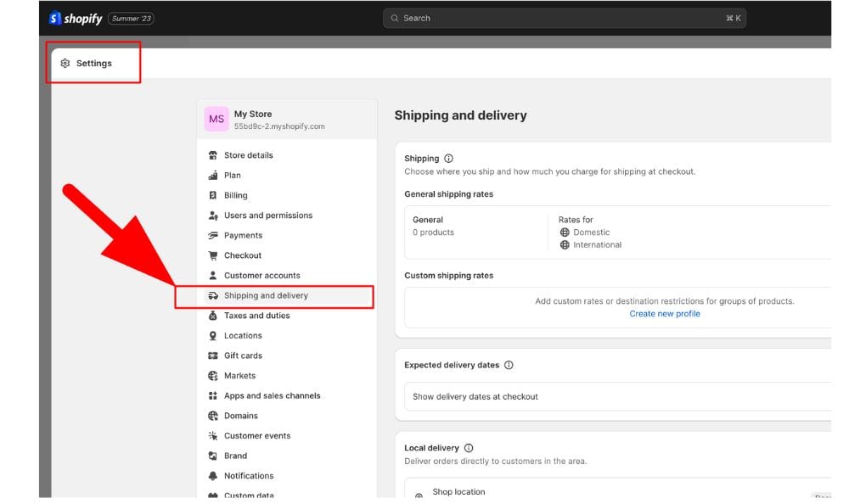
Task: Click the Gift cards icon
Action: point(213,356)
